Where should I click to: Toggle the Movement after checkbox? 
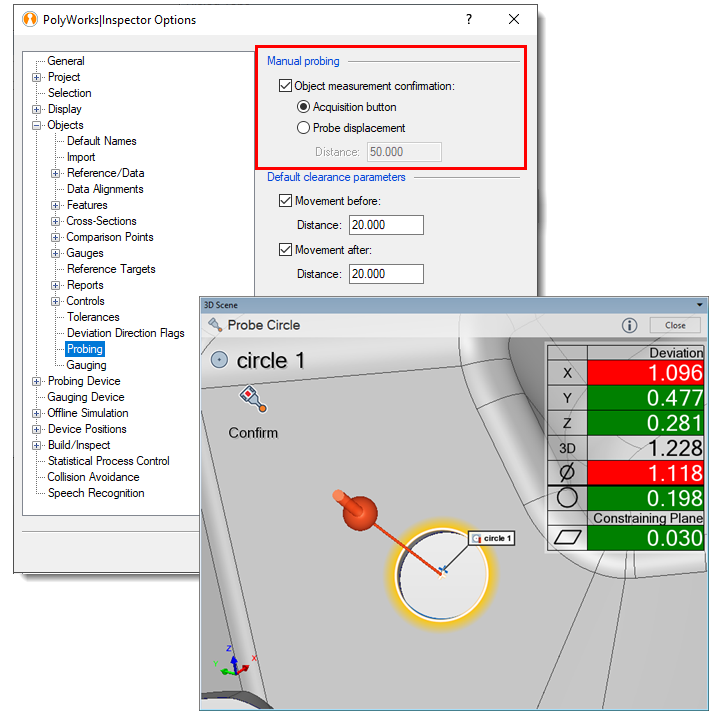point(285,250)
